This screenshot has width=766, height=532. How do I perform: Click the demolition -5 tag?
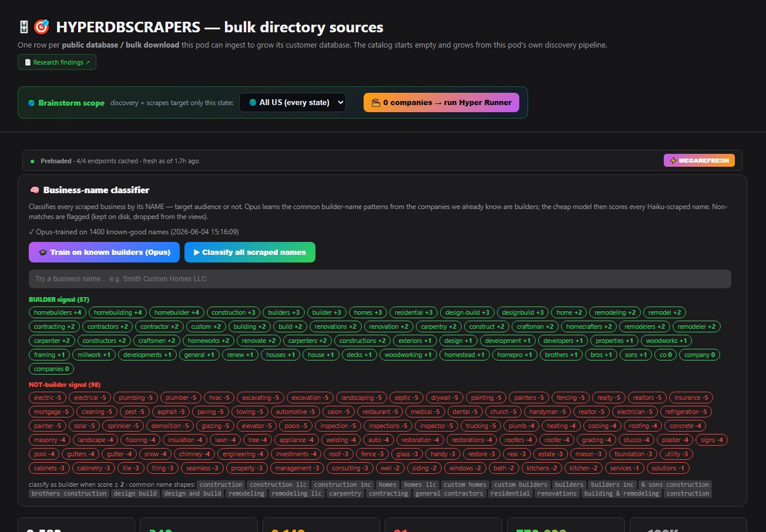pyautogui.click(x=170, y=426)
